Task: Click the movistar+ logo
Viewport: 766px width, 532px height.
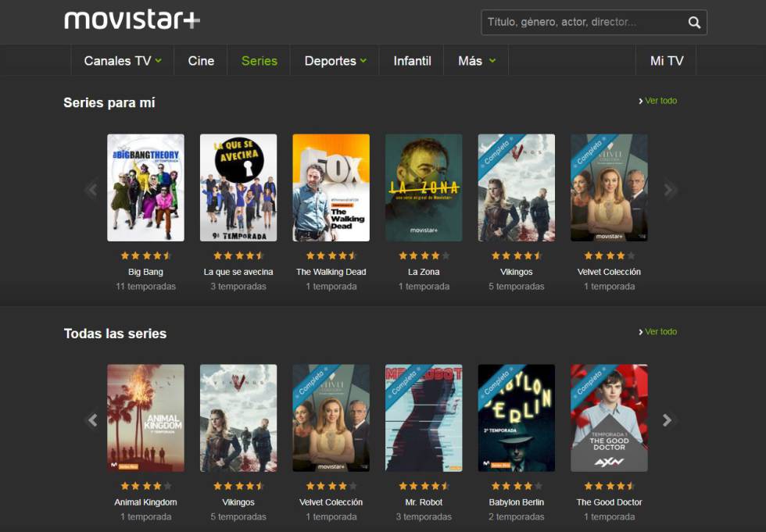Action: 132,20
